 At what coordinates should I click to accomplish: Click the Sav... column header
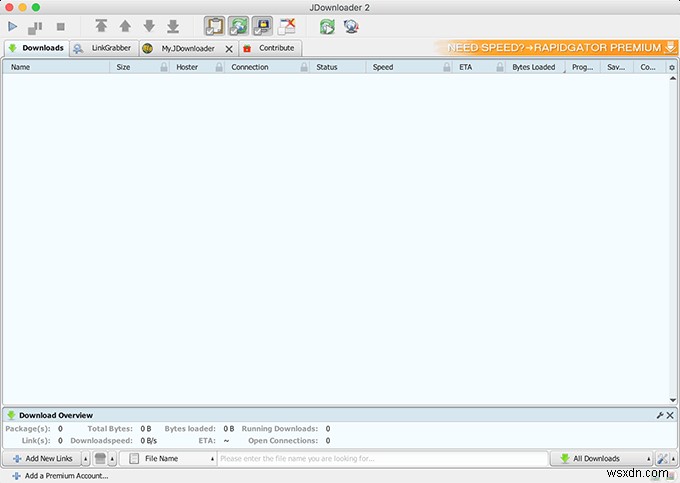point(616,67)
